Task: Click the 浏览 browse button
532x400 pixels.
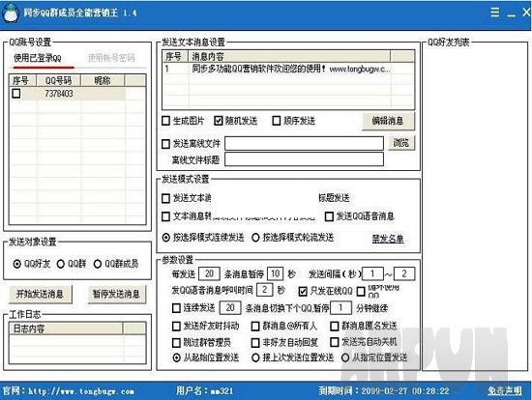Action: [401, 142]
